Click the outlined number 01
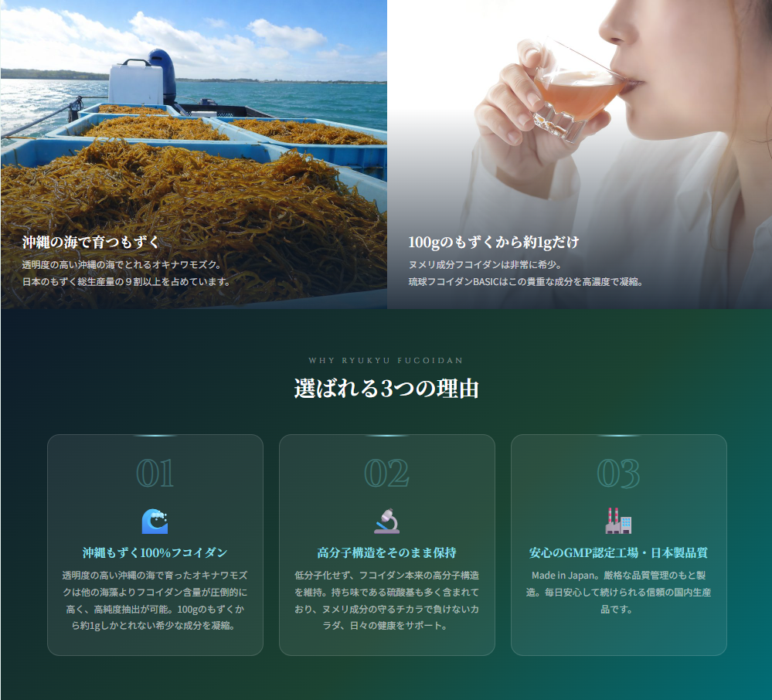Screen dimensions: 772x700 point(155,474)
